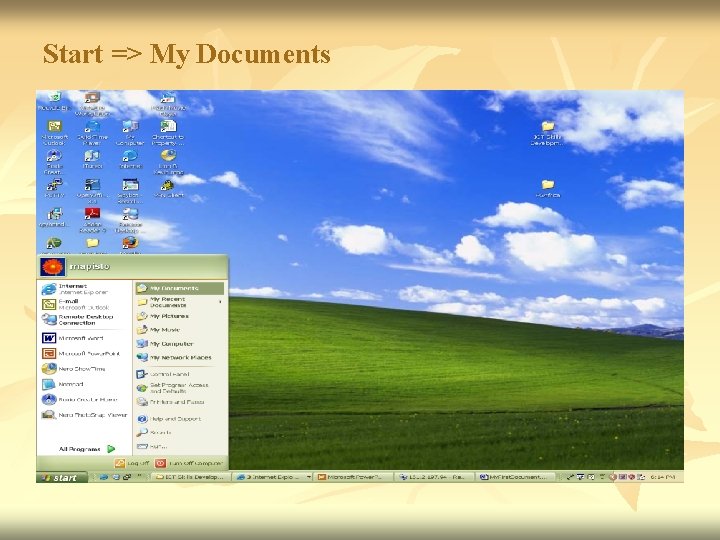Switch to Microsoft PowerPoint taskbar button

(354, 477)
